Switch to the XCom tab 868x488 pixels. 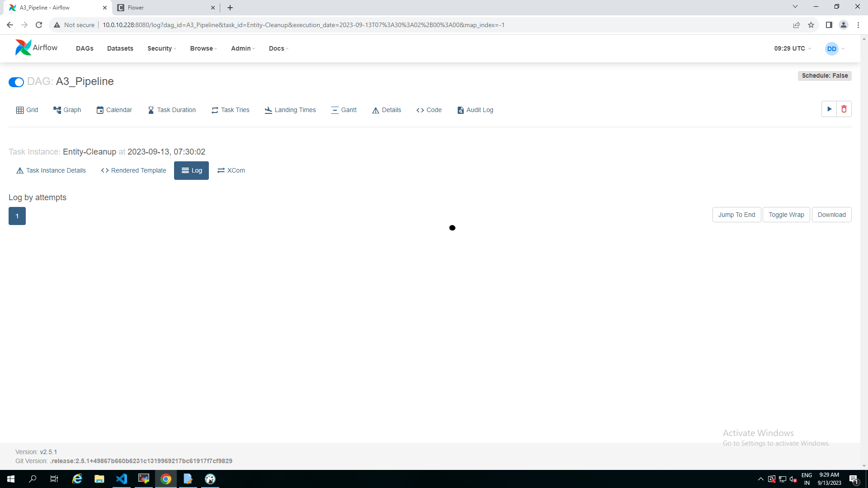click(231, 170)
